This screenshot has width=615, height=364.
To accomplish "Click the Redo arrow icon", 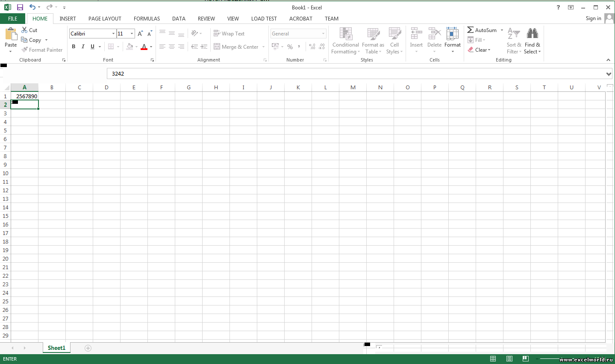I will pos(50,7).
